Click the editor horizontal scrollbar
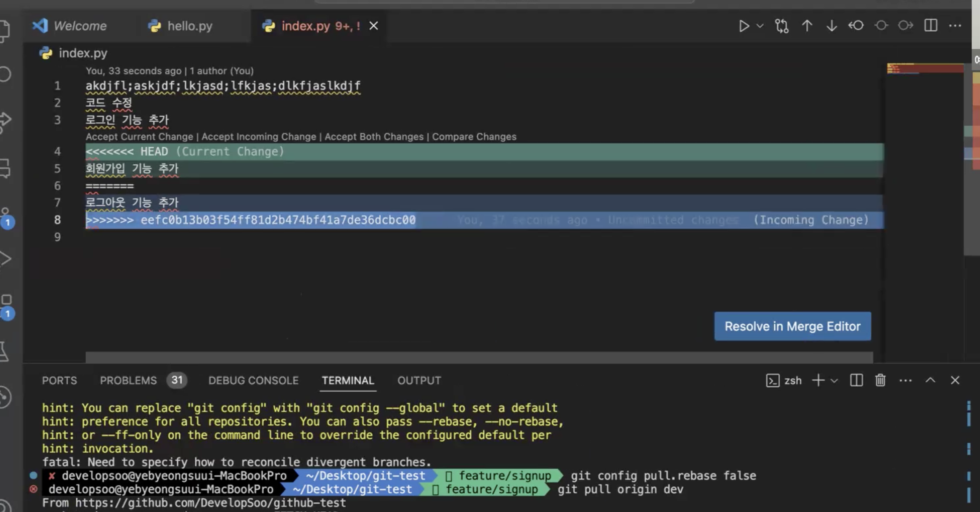The width and height of the screenshot is (980, 512). [479, 357]
